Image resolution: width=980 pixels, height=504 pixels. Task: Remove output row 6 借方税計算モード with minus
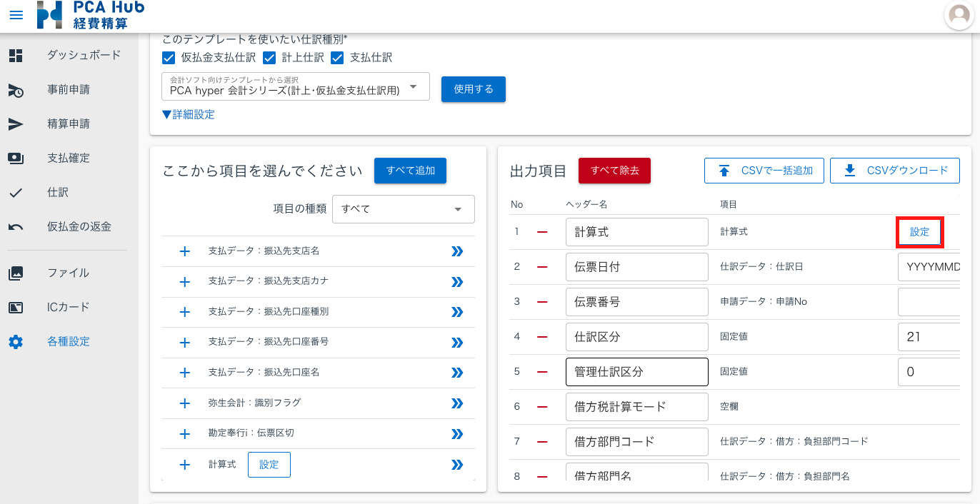click(542, 407)
